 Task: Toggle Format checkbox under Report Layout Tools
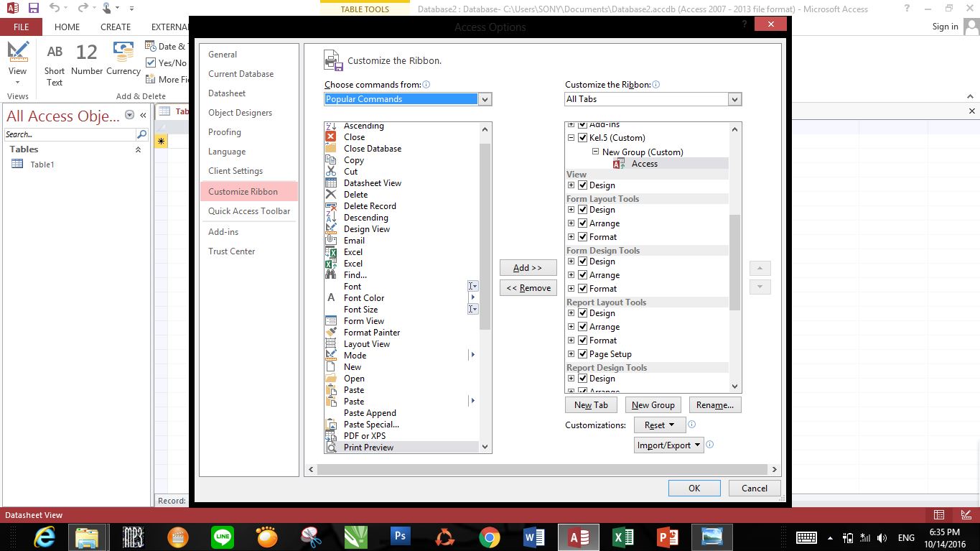click(583, 341)
